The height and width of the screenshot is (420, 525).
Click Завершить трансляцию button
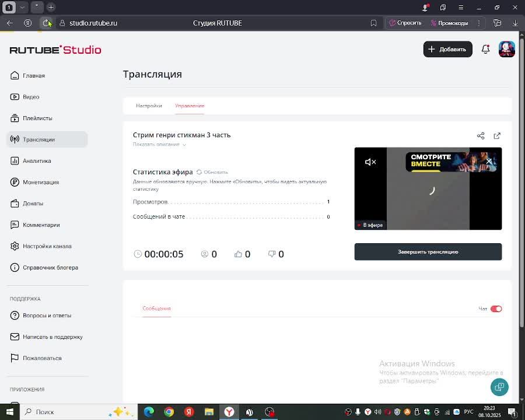[428, 252]
